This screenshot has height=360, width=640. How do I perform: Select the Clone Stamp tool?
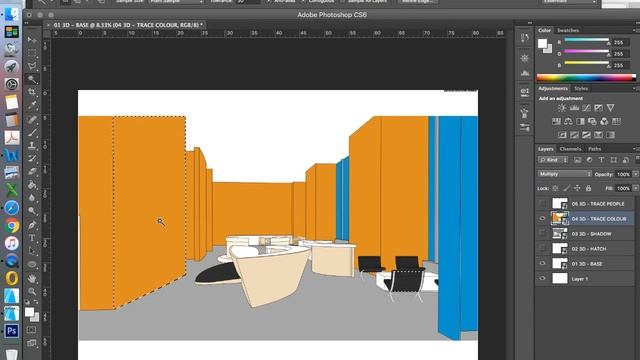[32, 145]
